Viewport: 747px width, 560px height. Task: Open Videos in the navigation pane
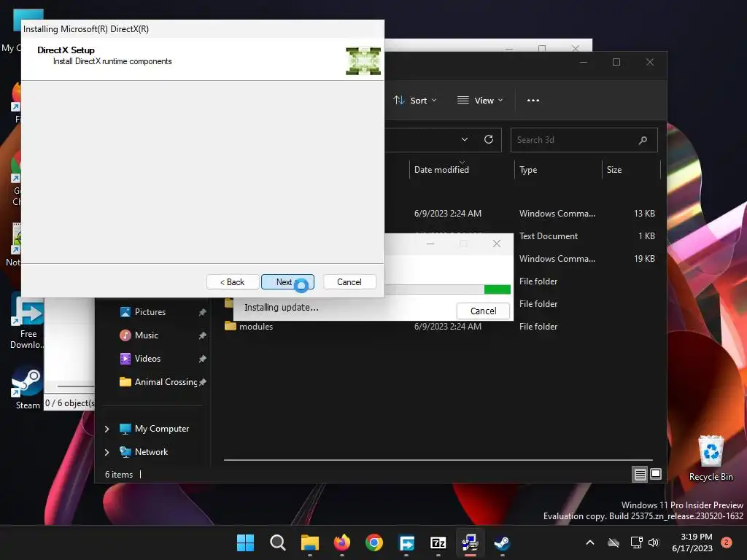(147, 359)
